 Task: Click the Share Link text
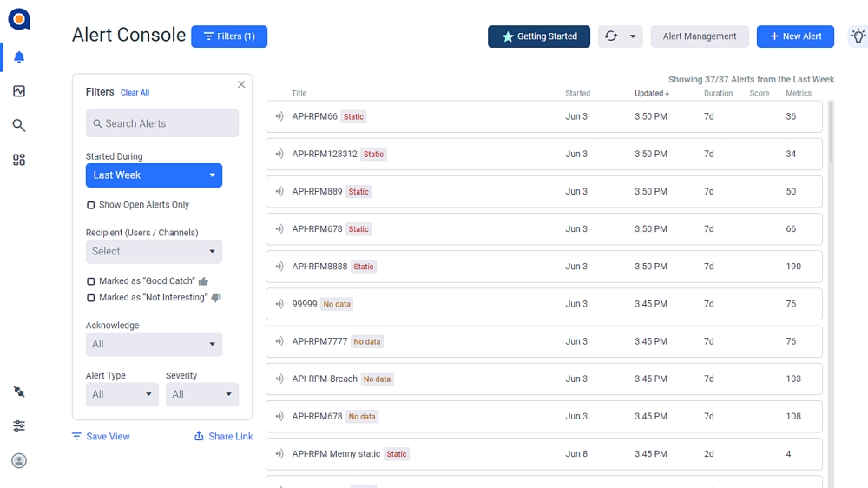point(231,437)
